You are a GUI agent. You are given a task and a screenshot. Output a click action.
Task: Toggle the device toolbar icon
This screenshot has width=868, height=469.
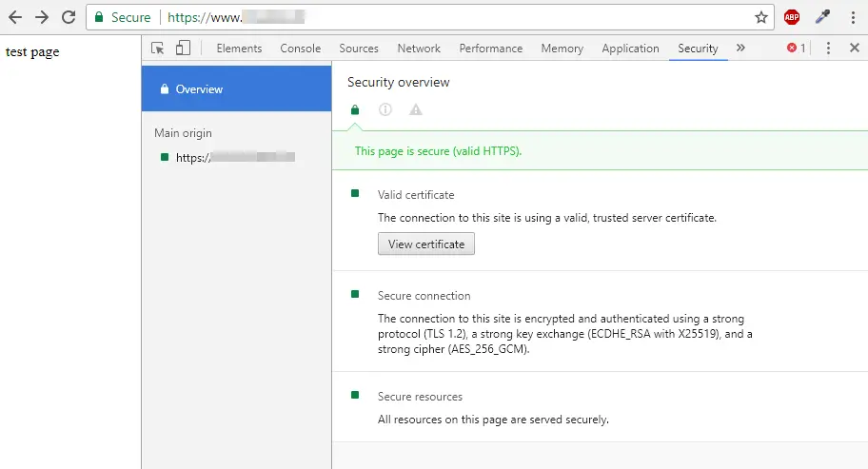pyautogui.click(x=183, y=49)
